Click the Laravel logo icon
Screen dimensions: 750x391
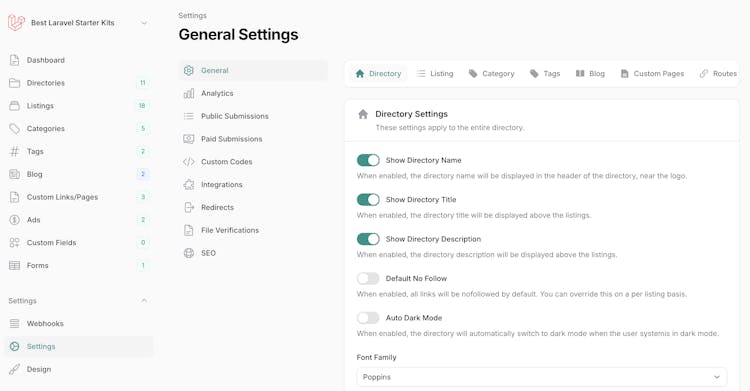click(16, 22)
